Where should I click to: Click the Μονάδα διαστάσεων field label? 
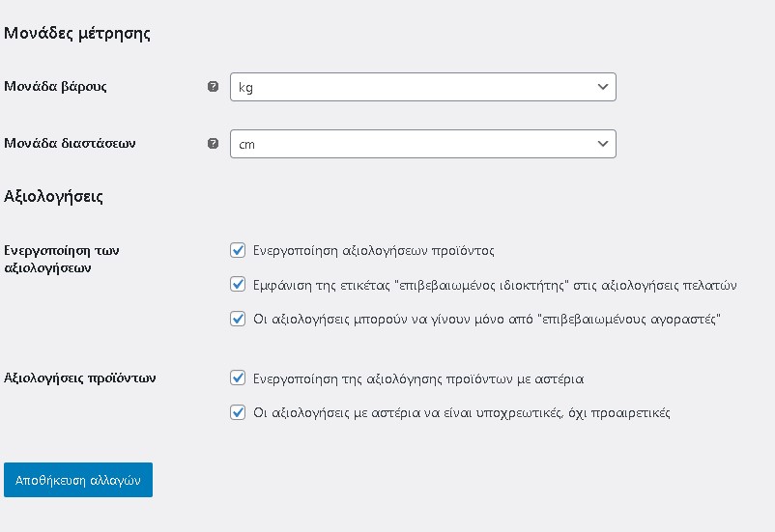tap(70, 143)
